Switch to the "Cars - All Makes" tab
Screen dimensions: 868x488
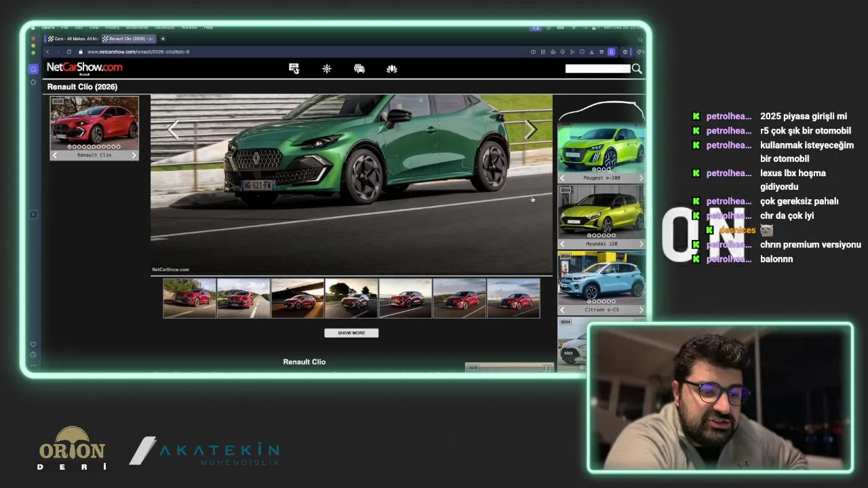72,39
